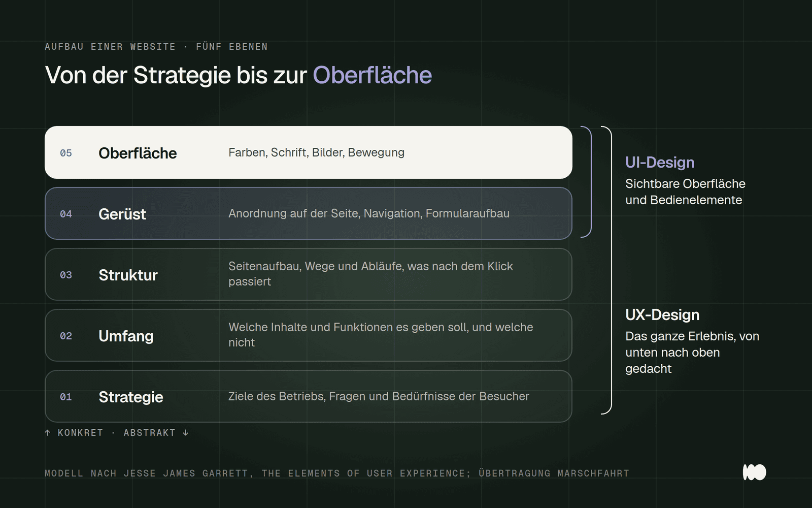Click the UX-Design heading
The image size is (812, 508).
click(x=662, y=315)
